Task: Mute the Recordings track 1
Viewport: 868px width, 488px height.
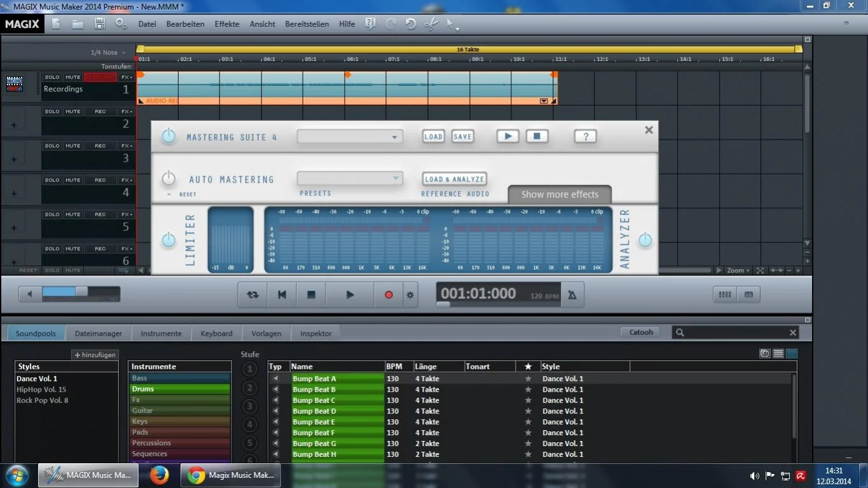Action: [x=73, y=78]
